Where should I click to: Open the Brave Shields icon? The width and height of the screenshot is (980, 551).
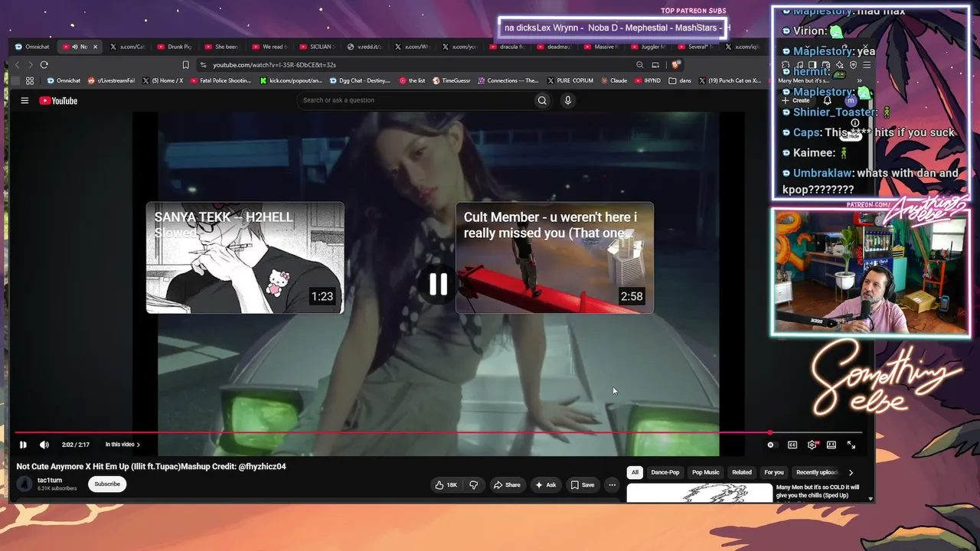pyautogui.click(x=675, y=65)
